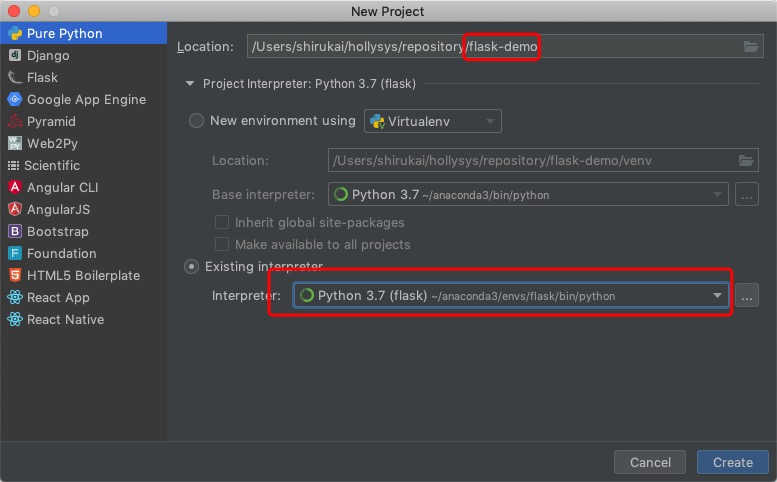Viewport: 777px width, 482px height.
Task: Choose HTML5 Boilerplate project type
Action: tap(83, 275)
